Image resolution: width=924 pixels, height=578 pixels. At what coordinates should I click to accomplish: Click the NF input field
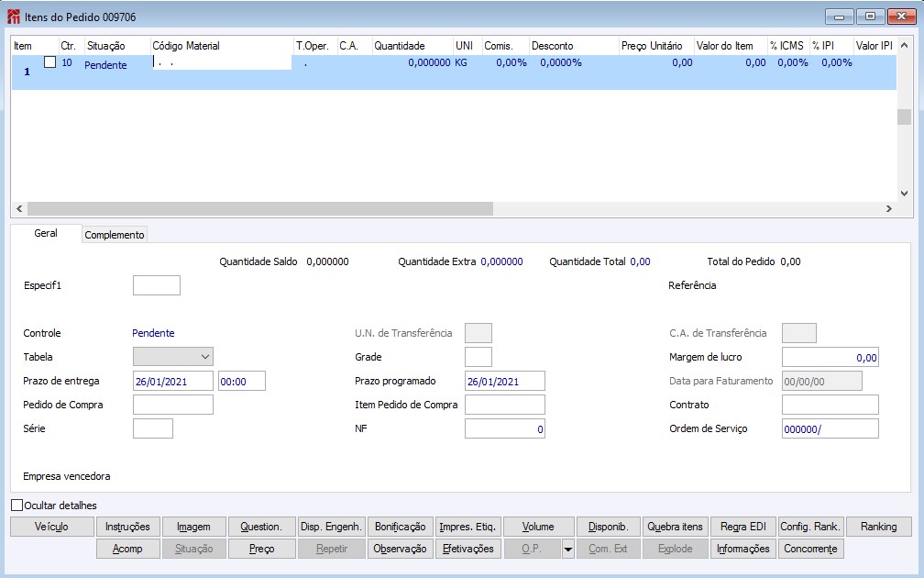pyautogui.click(x=505, y=428)
